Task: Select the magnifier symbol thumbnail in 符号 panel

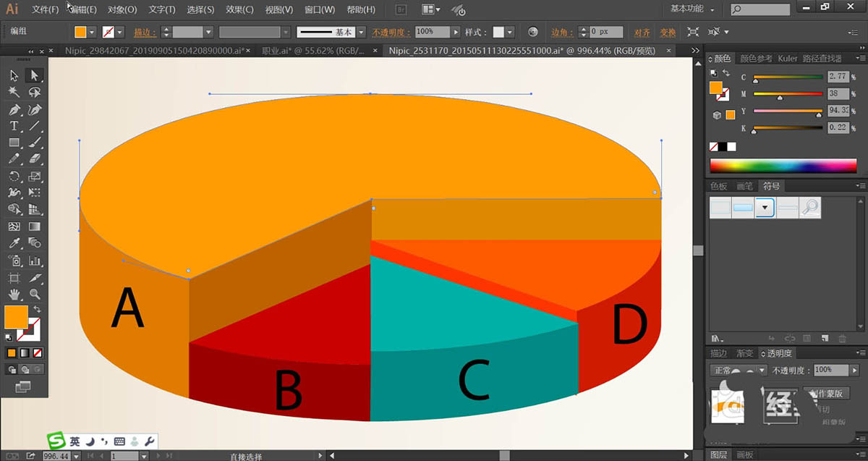Action: click(x=809, y=208)
